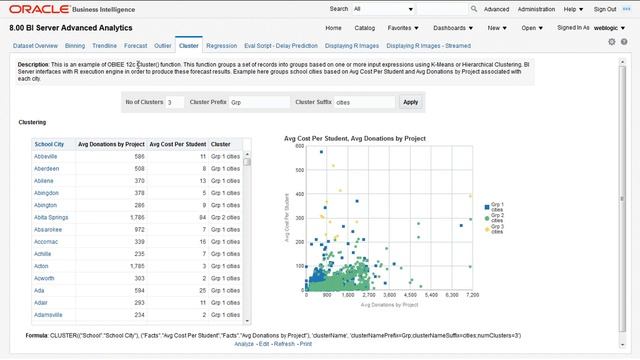The image size is (640, 360).
Task: Click the School City column header
Action: tap(49, 144)
